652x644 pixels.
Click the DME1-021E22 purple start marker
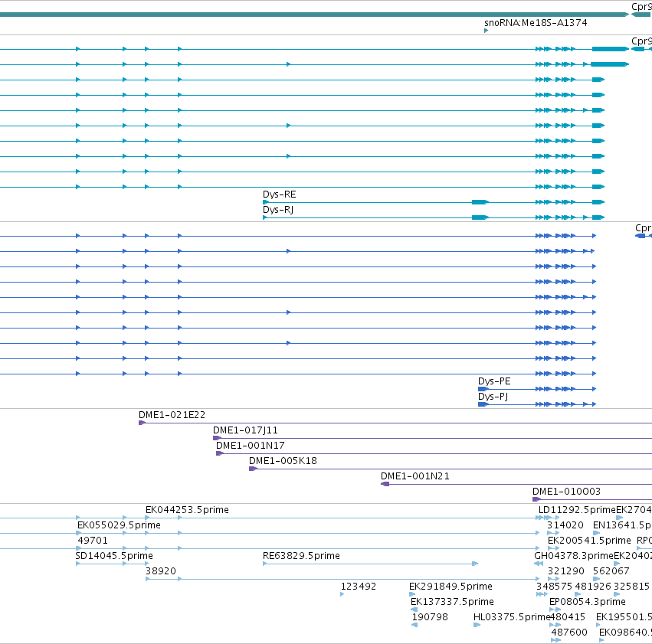click(x=142, y=423)
